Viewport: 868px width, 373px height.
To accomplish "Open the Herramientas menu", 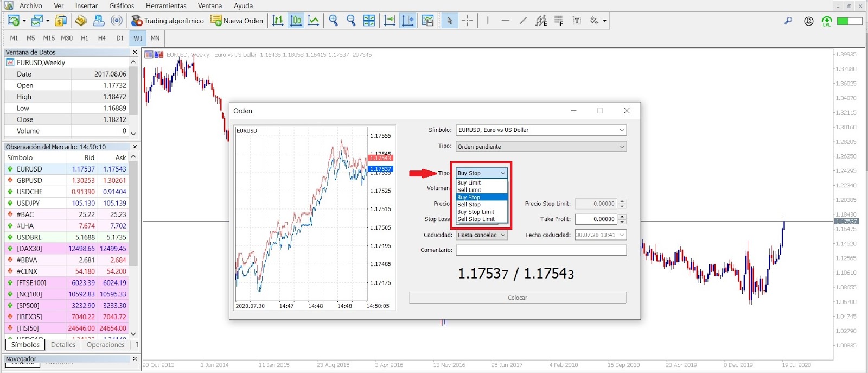I will coord(166,5).
